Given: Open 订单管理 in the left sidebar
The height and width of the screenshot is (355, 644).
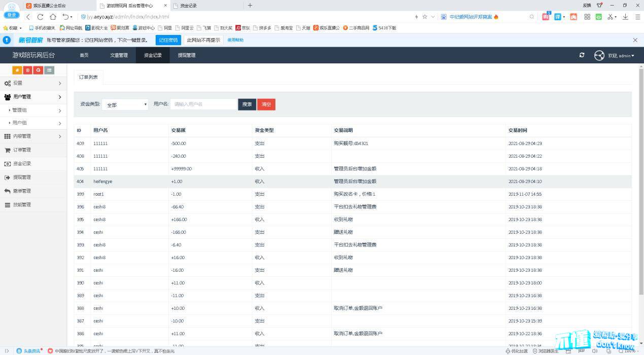Looking at the screenshot, I should tap(22, 150).
